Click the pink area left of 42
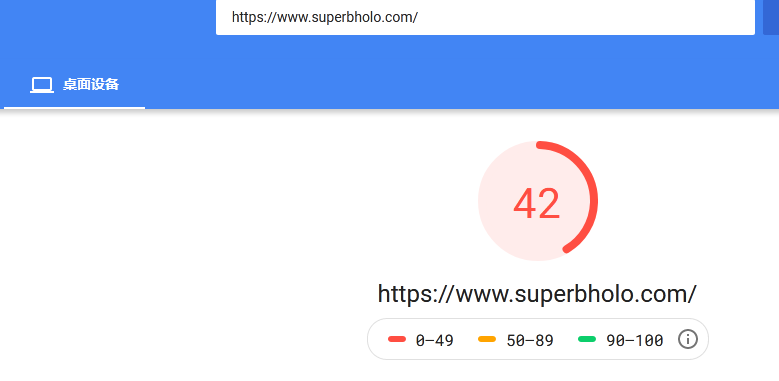779x381 pixels. [495, 203]
